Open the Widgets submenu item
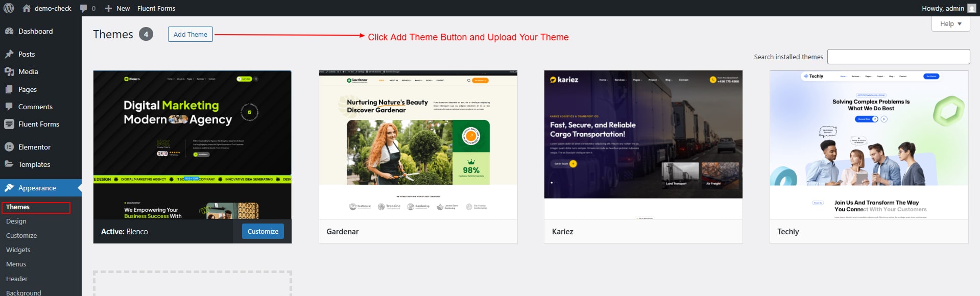 18,250
